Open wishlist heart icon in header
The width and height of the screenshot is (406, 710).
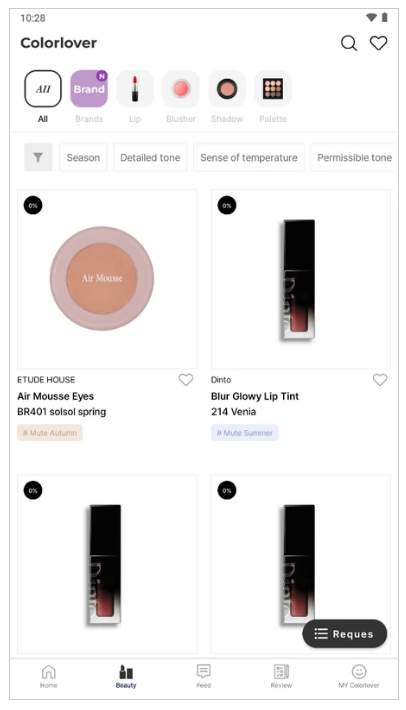click(x=378, y=43)
